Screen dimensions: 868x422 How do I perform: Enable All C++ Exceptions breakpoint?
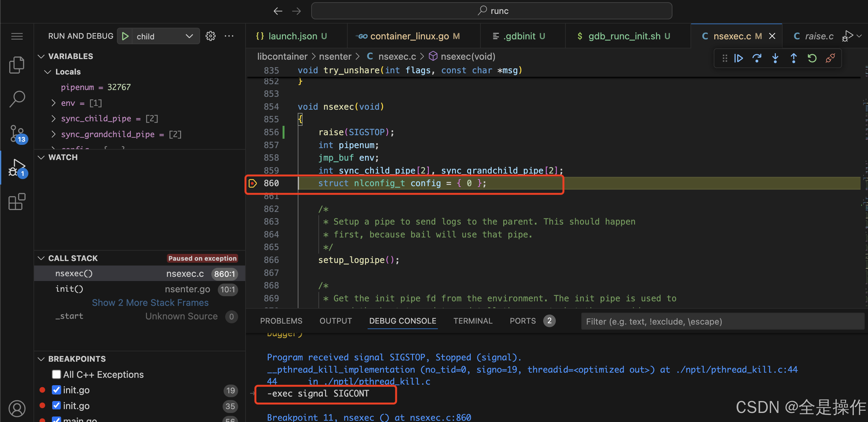pyautogui.click(x=56, y=375)
